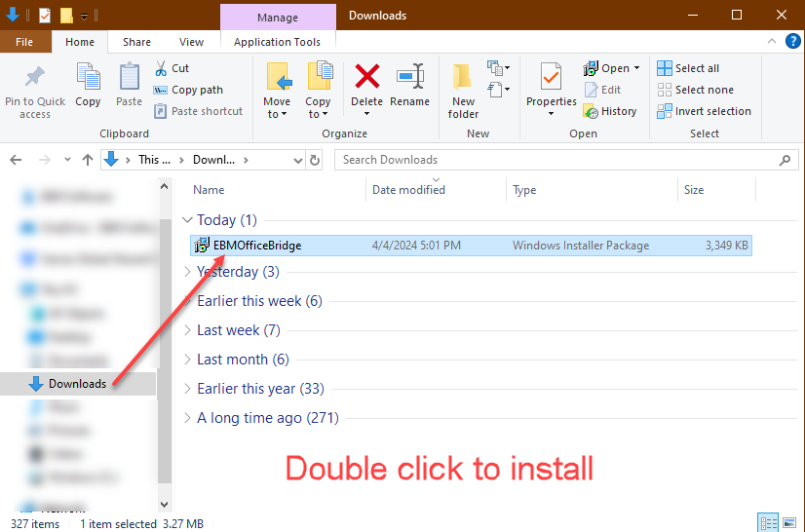Select Downloads in the navigation pane
The height and width of the screenshot is (532, 805).
(78, 384)
